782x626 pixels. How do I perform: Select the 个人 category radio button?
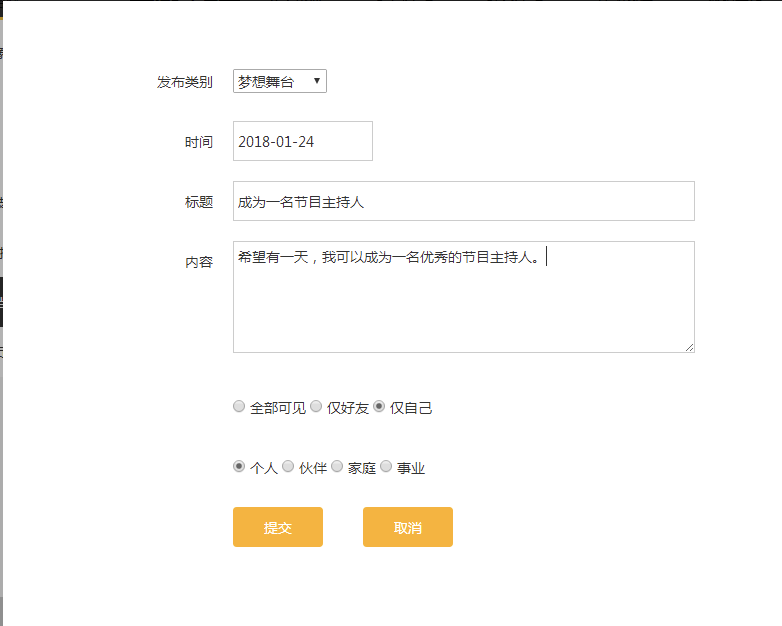point(239,466)
